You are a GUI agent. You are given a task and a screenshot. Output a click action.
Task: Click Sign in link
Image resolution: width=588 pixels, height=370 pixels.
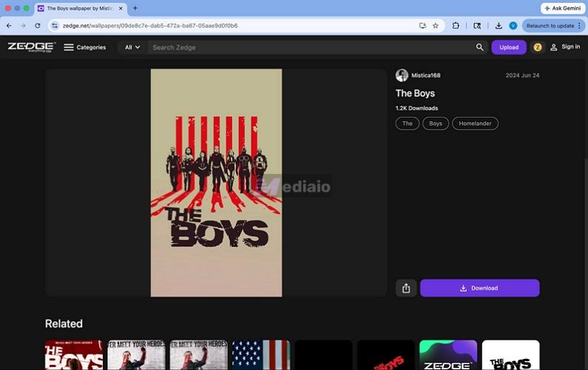click(565, 47)
